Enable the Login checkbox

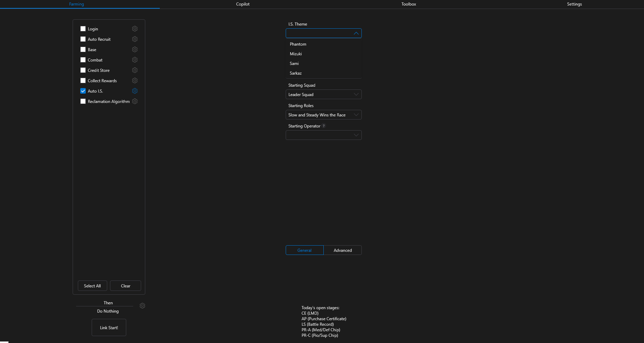83,29
